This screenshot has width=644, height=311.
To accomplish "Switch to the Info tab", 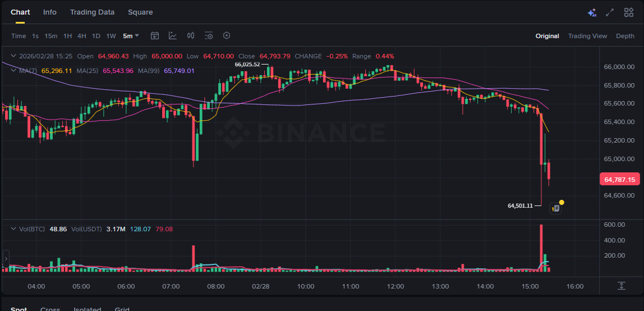I will tap(50, 12).
